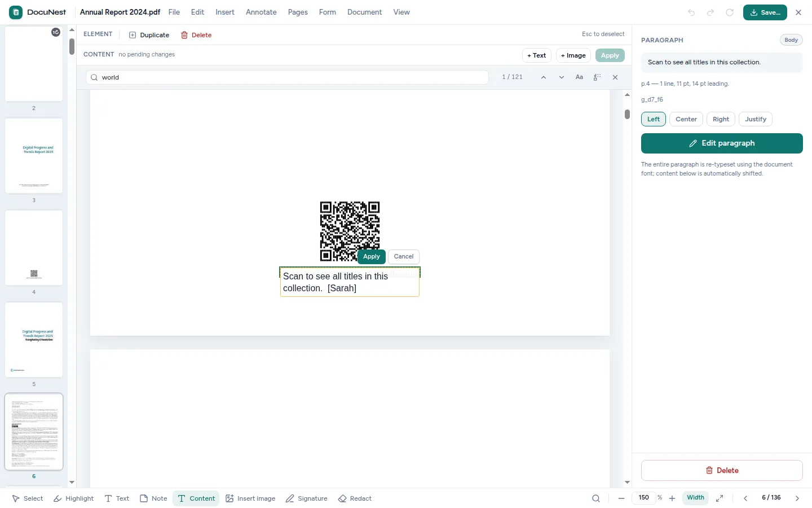Screen dimensions: 812x508
Task: Zoom out with the minus button
Action: [621, 498]
